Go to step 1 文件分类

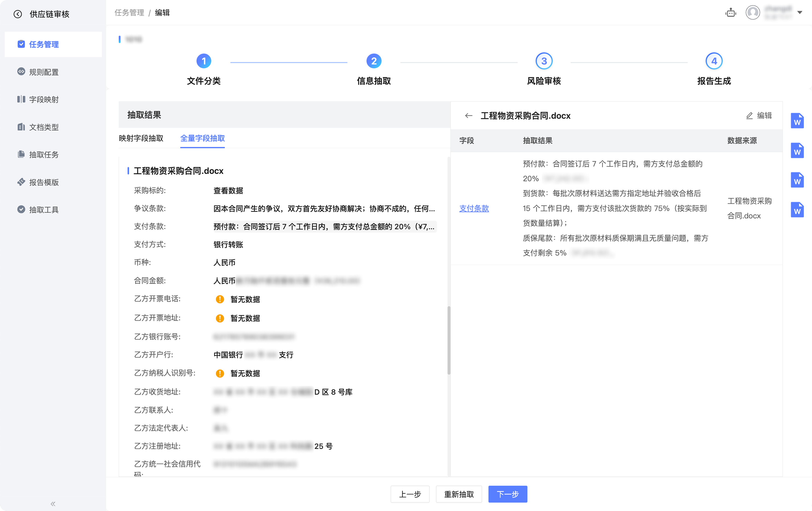pos(204,69)
